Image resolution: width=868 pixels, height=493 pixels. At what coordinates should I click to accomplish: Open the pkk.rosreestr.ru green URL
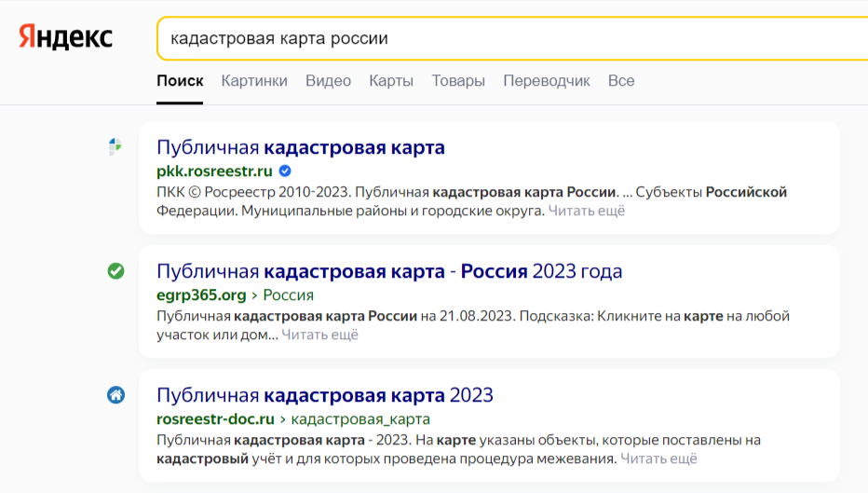(x=214, y=171)
